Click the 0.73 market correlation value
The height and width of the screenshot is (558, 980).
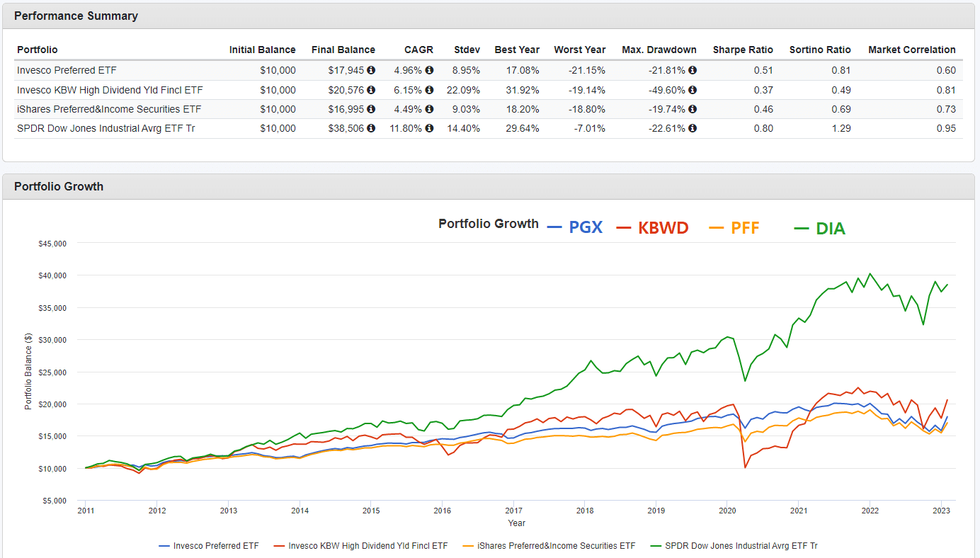946,109
